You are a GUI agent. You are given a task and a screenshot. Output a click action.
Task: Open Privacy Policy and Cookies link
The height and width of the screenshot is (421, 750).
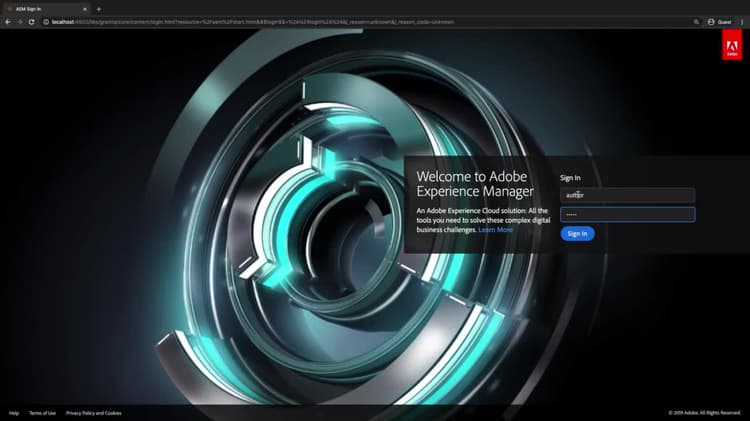click(x=94, y=413)
